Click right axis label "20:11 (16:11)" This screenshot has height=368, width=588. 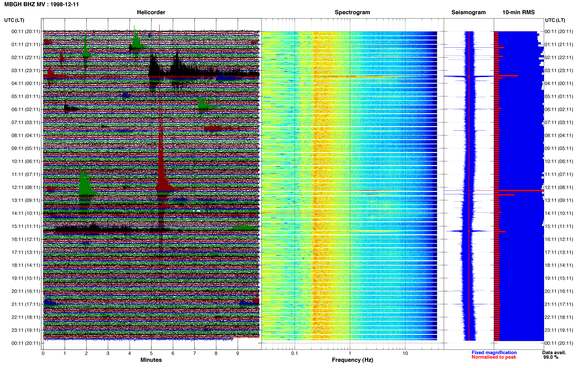click(559, 291)
